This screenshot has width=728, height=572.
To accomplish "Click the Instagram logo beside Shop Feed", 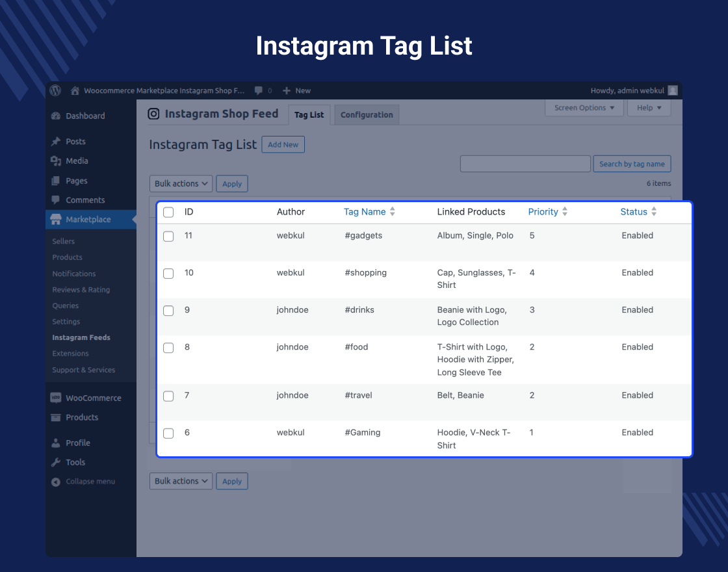I will click(153, 114).
